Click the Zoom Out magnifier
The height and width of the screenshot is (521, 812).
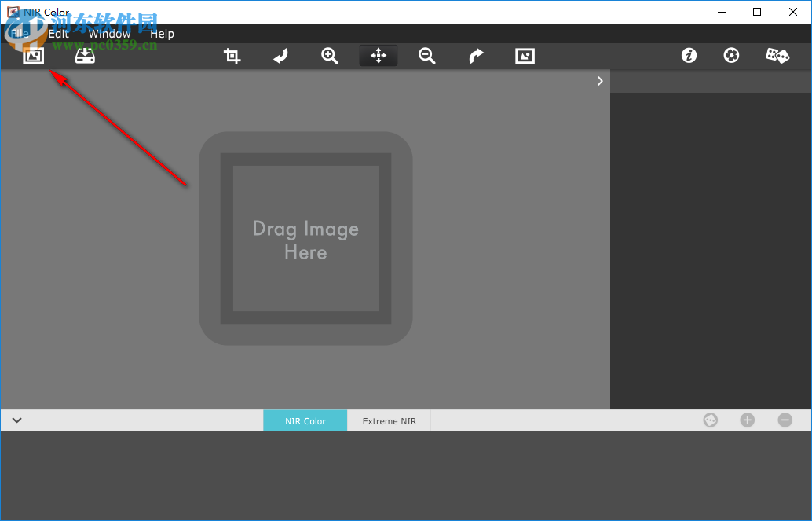(427, 56)
